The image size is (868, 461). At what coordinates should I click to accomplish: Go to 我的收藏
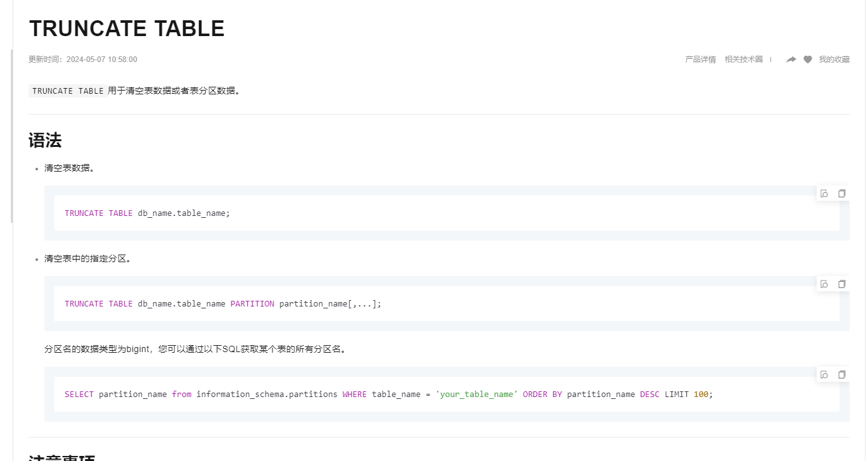834,60
